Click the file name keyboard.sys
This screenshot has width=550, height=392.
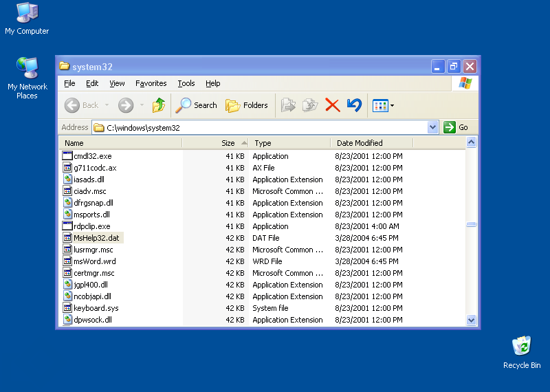96,308
